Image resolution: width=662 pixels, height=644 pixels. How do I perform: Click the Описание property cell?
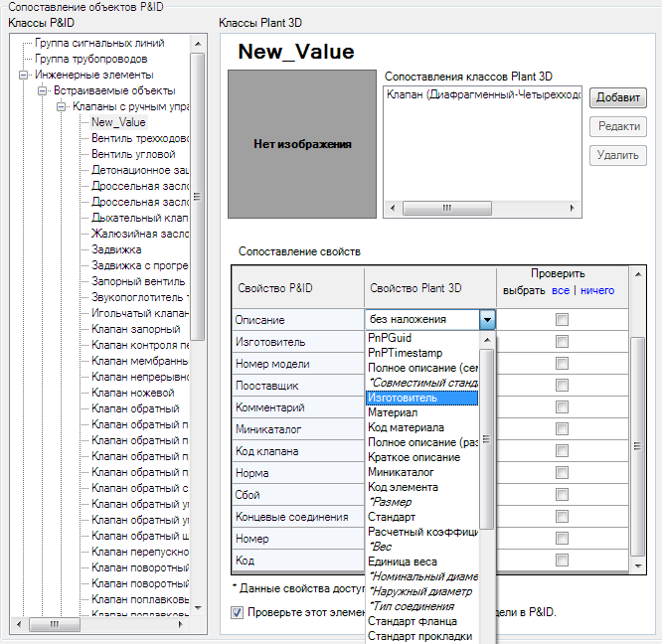tap(298, 320)
